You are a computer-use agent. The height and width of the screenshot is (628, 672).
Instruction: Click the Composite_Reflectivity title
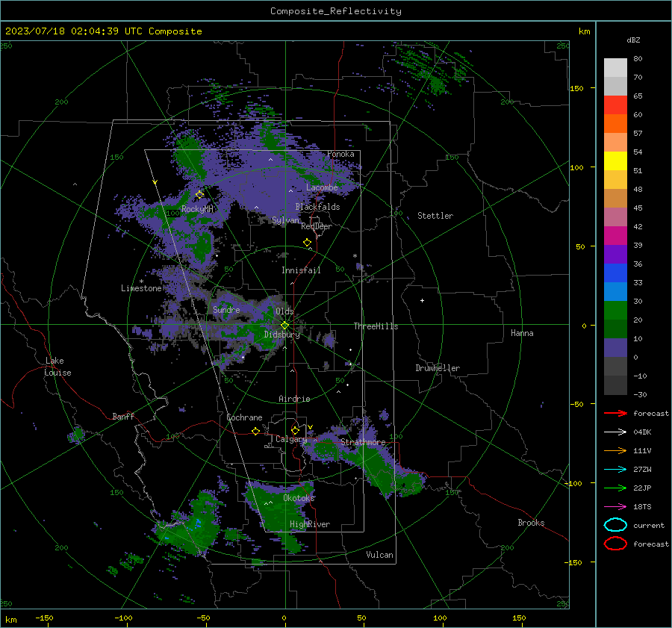335,11
